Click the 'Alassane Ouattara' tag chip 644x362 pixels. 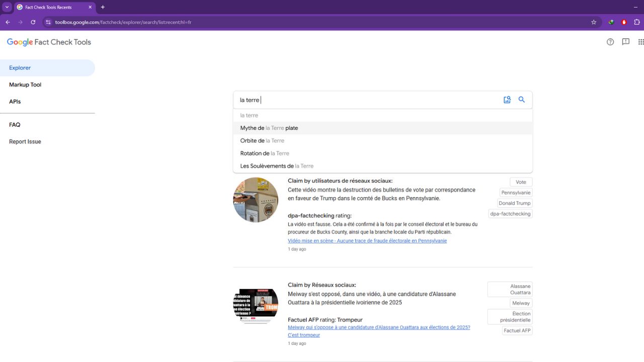click(x=510, y=290)
